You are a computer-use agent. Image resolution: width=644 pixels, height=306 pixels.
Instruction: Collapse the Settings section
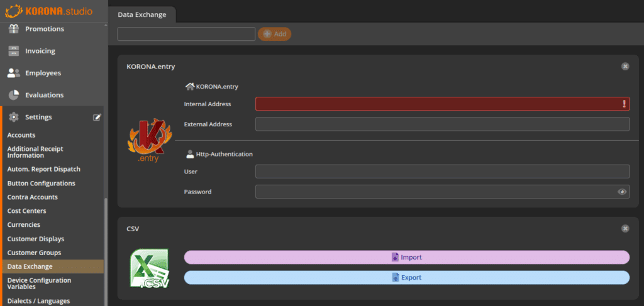pos(38,117)
